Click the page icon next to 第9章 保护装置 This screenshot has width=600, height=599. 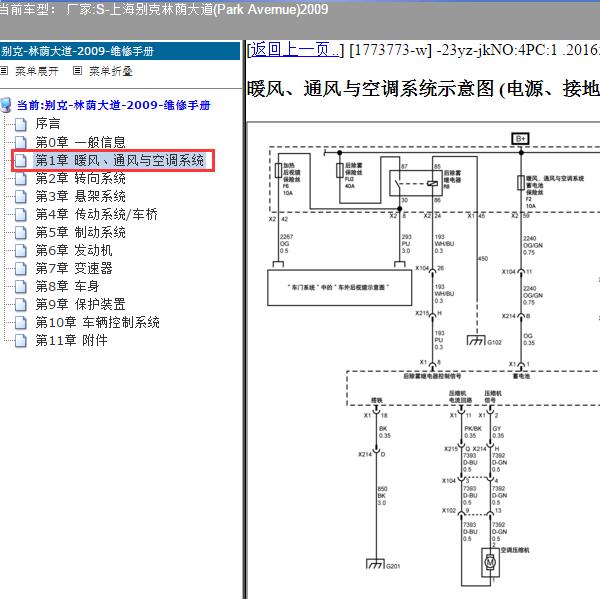coord(21,304)
